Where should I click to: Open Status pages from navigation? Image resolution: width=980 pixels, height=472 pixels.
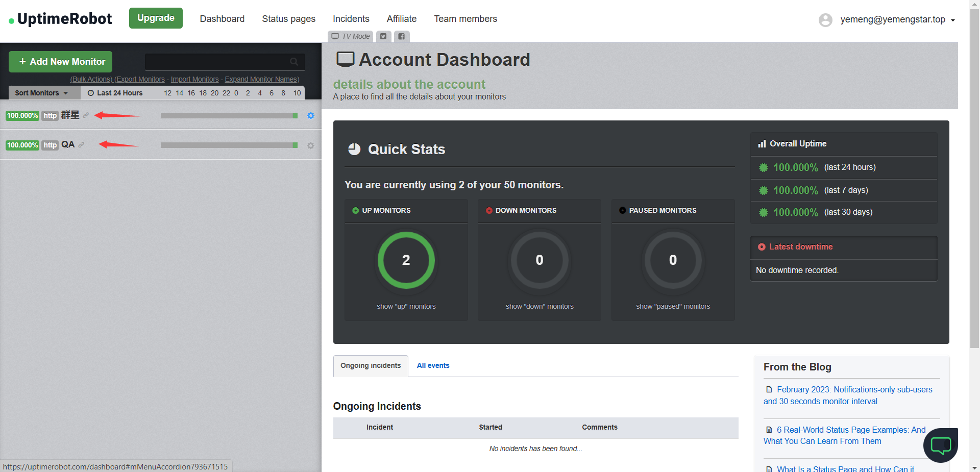click(x=288, y=19)
